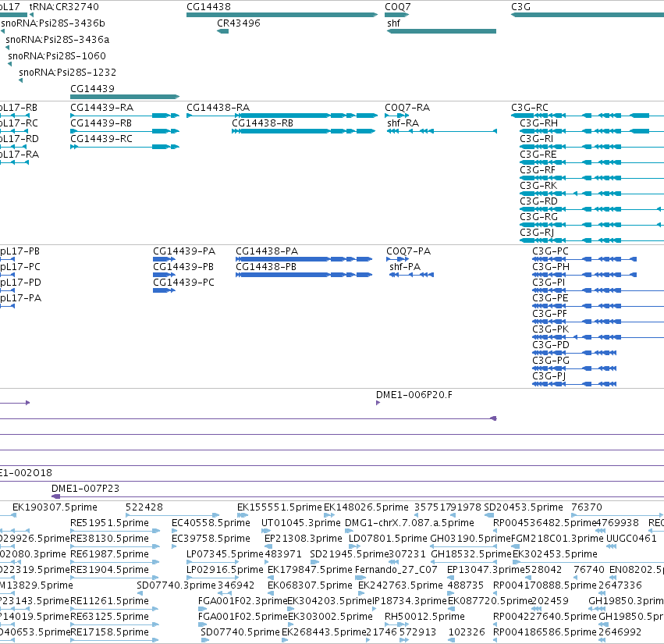Click the DME1-006P20.F clone marker
Image resolution: width=664 pixels, height=644 pixels.
378,403
